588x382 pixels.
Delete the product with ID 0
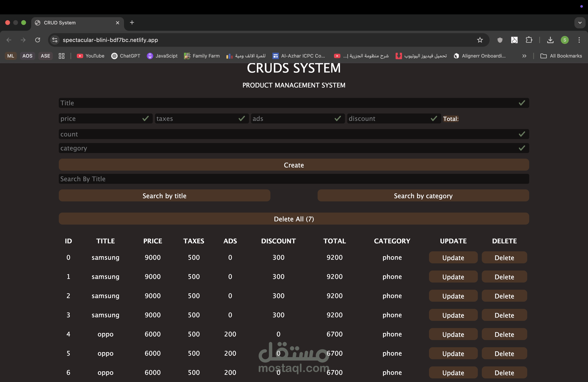(504, 258)
